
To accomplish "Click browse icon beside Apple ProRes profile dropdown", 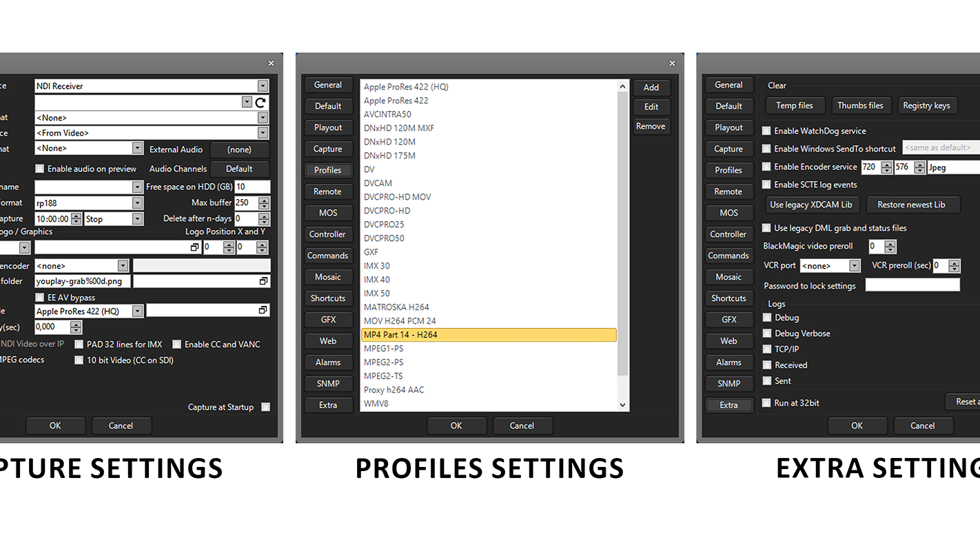I will 263,311.
